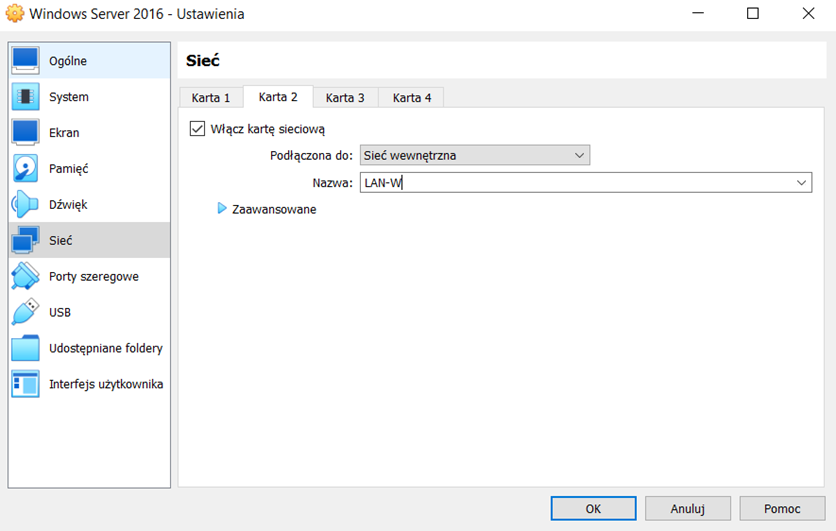836x531 pixels.
Task: Switch to the Karta 3 tab
Action: point(345,98)
